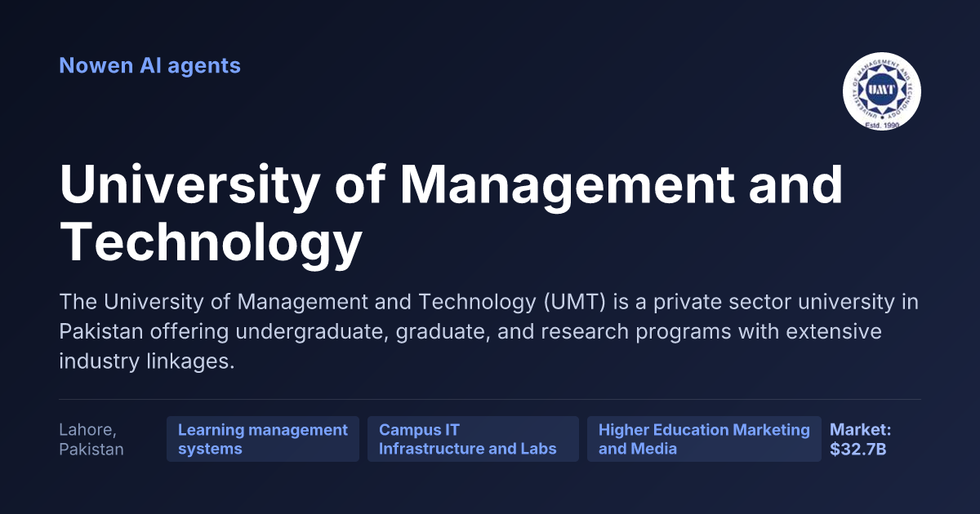Click the Market: $32.7B value
This screenshot has width=980, height=514.
tap(860, 439)
